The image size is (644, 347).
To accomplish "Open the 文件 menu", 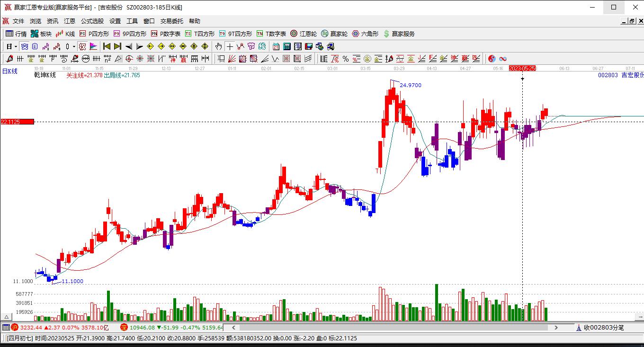I will point(18,21).
